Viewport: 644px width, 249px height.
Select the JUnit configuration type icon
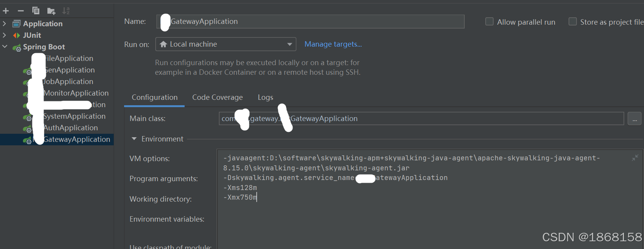16,35
